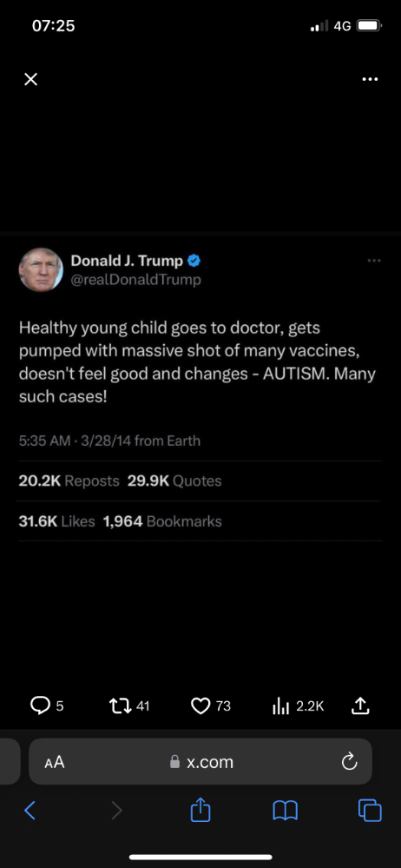Image resolution: width=401 pixels, height=868 pixels.
Task: View the 20.2K Reposts list
Action: tap(69, 481)
